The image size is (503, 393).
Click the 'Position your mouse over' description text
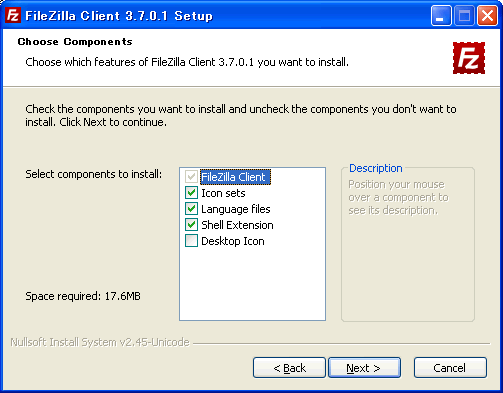398,197
